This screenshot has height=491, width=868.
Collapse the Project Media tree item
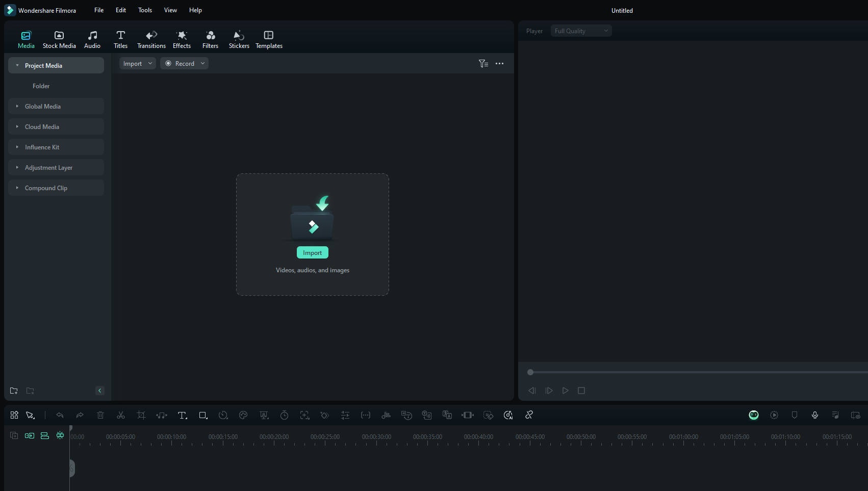(17, 65)
